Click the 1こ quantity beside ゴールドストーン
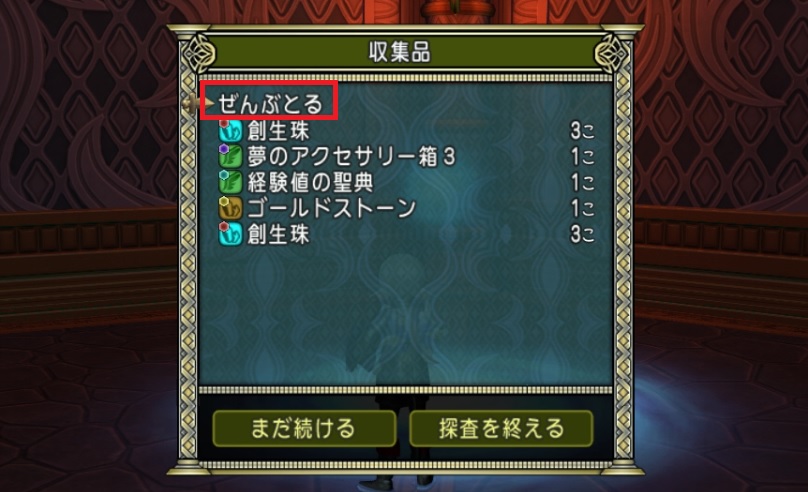808x492 pixels. [582, 208]
